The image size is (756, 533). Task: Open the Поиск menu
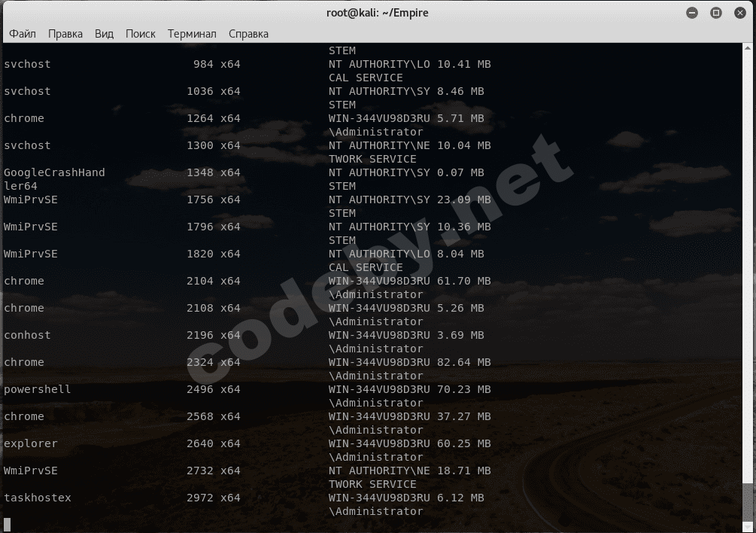[141, 34]
